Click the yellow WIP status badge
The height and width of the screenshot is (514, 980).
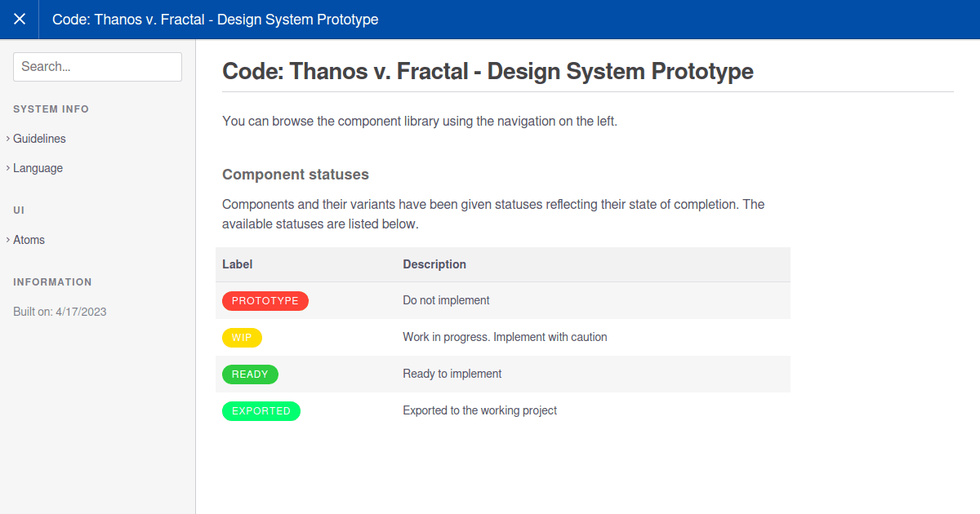click(242, 338)
